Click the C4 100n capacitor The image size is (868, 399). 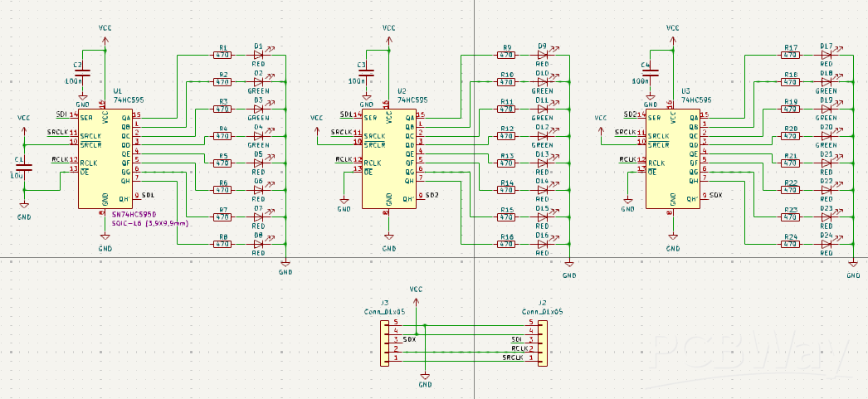click(x=651, y=72)
